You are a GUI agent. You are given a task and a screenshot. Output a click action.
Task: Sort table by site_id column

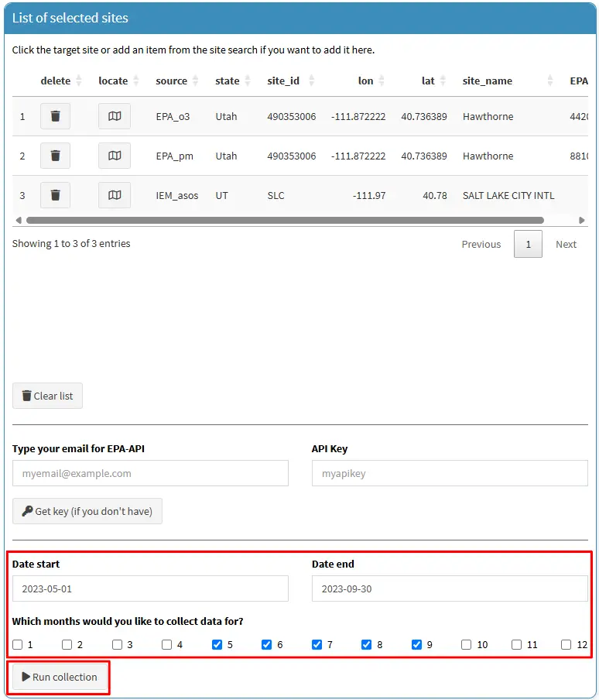pyautogui.click(x=289, y=81)
